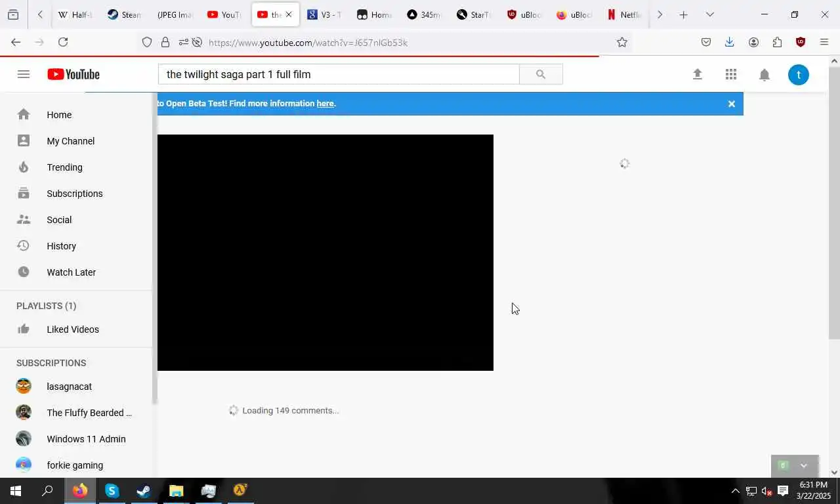Open a new tab plus button
The image size is (840, 504).
click(x=683, y=14)
